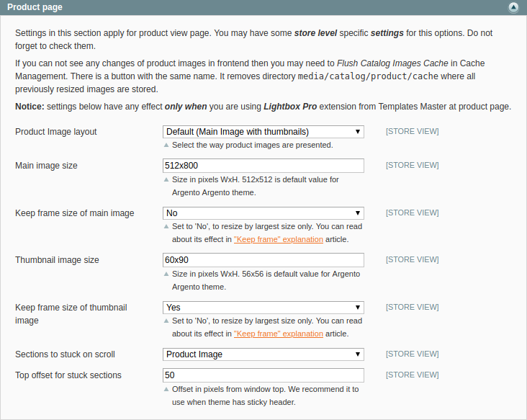Click the Product Image layout label
Screen dimensions: 527x420
(x=55, y=132)
